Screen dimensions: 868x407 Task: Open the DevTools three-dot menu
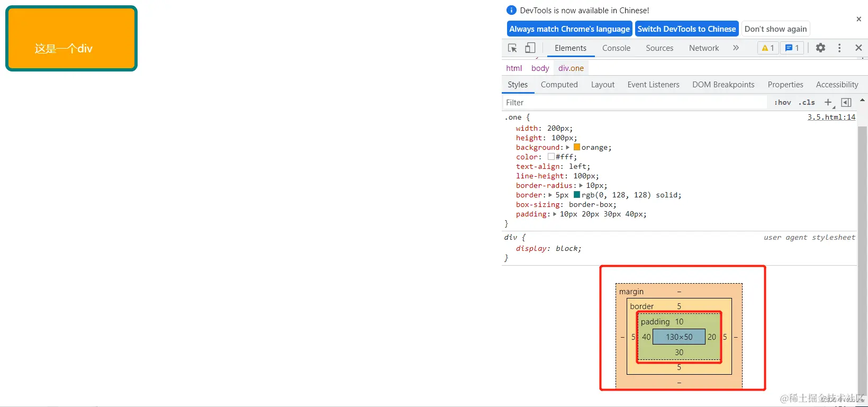(839, 48)
